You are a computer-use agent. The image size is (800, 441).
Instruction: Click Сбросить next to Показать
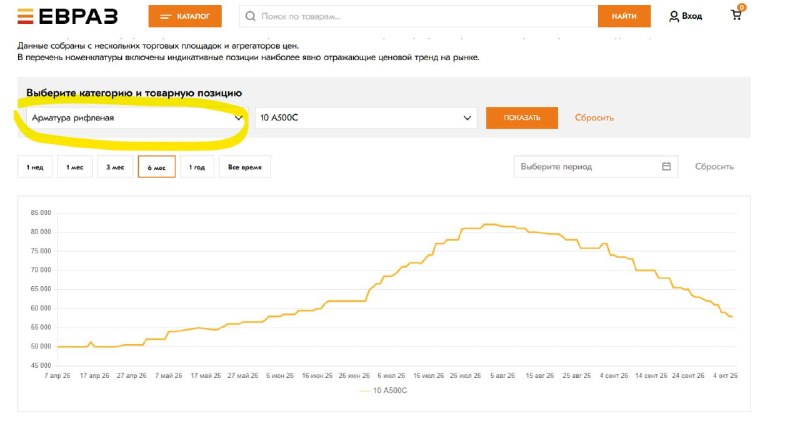594,118
